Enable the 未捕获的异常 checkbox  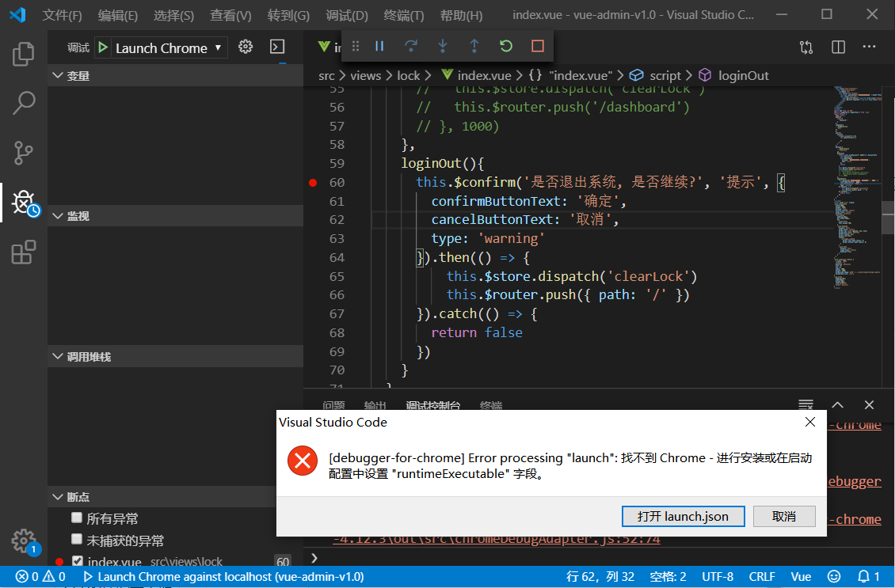pyautogui.click(x=76, y=541)
